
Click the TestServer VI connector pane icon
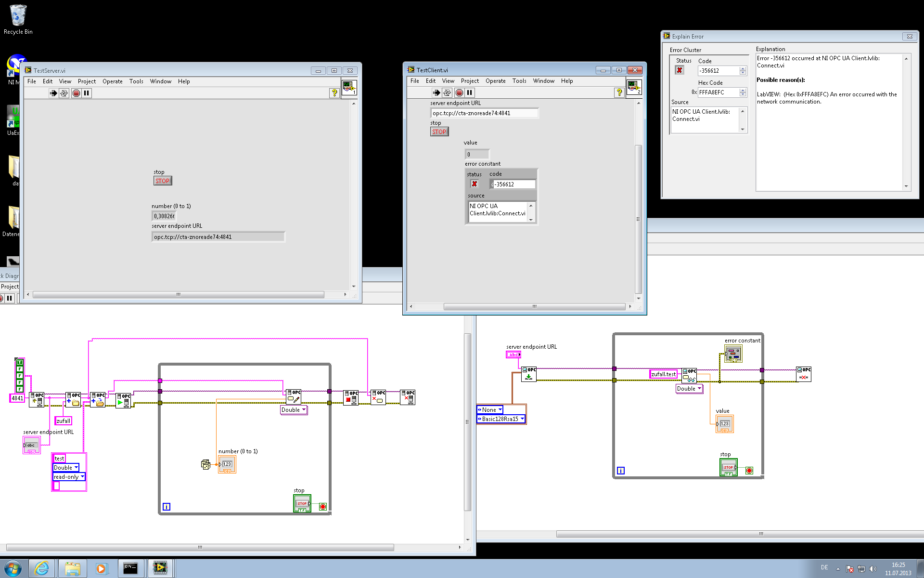pyautogui.click(x=349, y=87)
